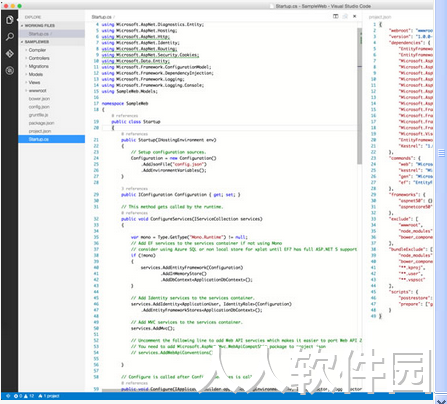Click the vertical scrollbar of Startup.cs editor

click(x=359, y=96)
